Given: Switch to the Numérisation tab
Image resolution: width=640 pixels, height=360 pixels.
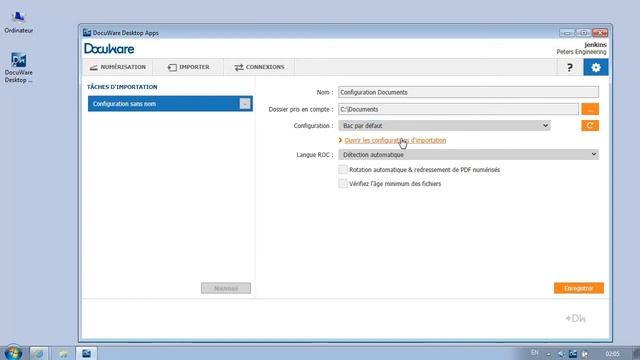Looking at the screenshot, I should [x=118, y=67].
